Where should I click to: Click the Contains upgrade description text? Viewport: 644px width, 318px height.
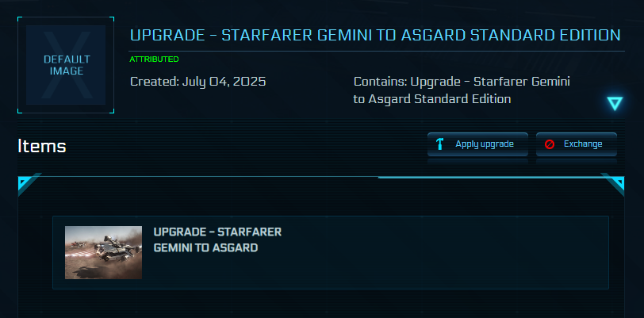[462, 90]
